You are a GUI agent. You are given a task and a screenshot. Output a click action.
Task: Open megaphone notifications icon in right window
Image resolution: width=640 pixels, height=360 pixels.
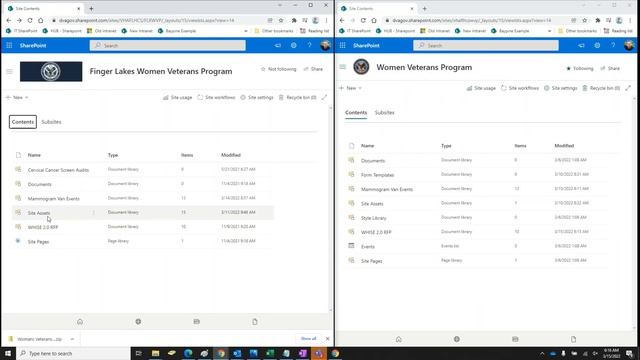click(581, 45)
